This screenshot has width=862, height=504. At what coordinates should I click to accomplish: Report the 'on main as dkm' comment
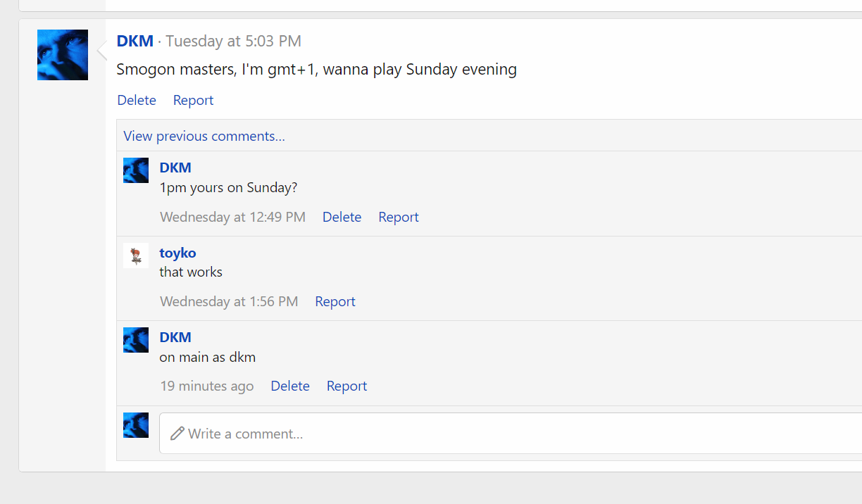(346, 386)
